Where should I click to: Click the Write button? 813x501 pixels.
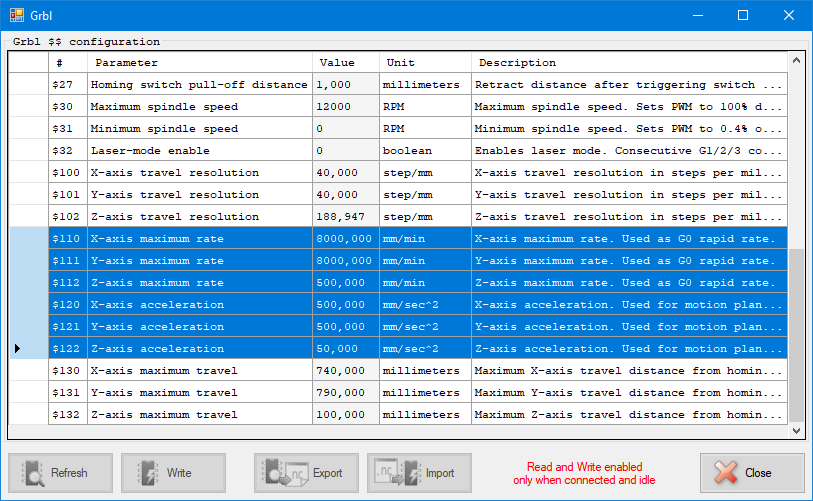click(173, 473)
